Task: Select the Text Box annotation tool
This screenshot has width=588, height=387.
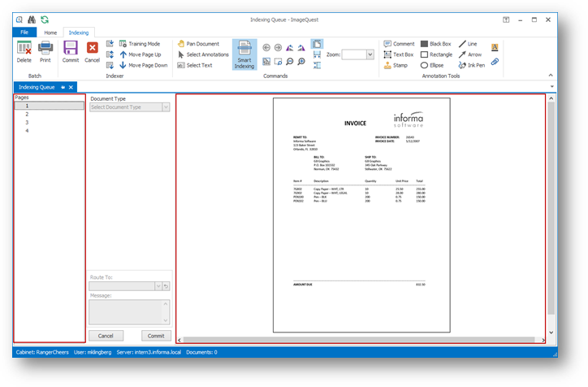Action: point(398,54)
